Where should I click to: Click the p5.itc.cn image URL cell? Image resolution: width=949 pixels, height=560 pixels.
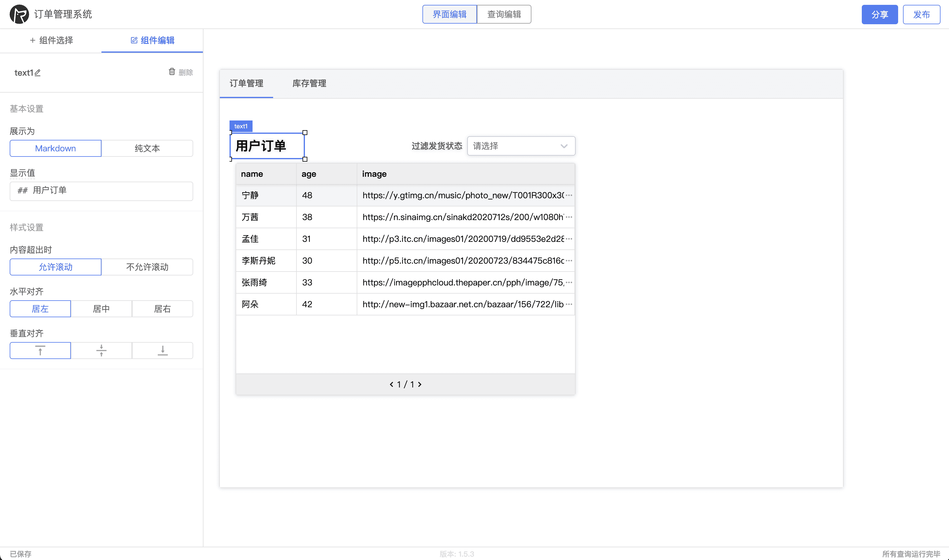coord(466,261)
